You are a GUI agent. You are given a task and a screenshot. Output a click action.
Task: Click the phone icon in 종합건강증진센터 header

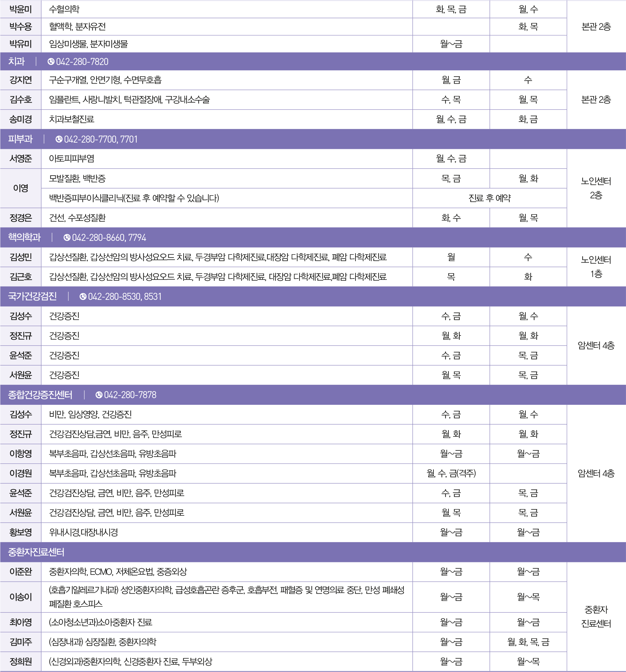point(99,395)
